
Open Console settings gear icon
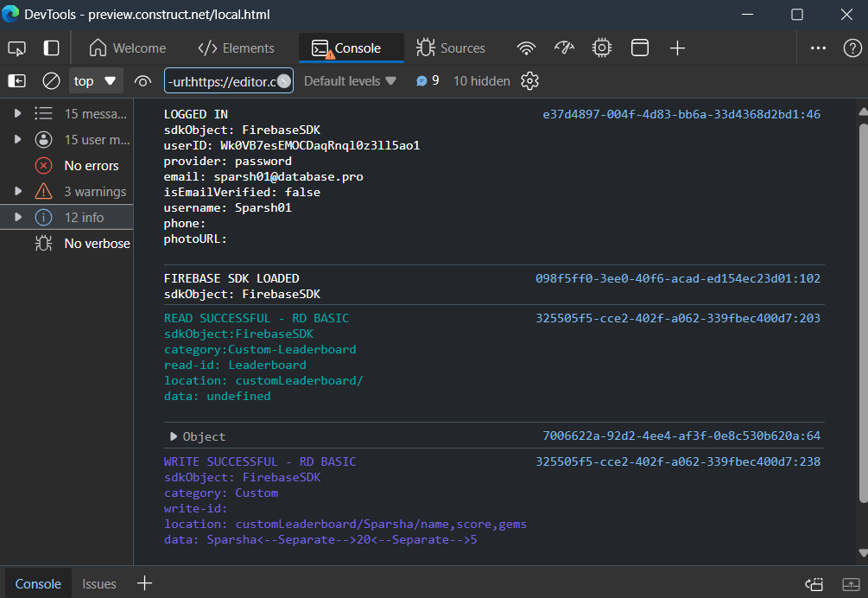[530, 81]
